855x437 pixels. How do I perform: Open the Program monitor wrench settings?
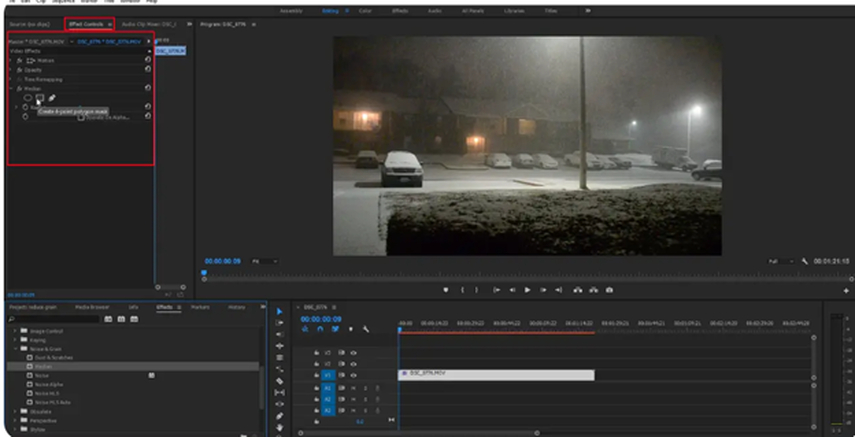[x=803, y=261]
